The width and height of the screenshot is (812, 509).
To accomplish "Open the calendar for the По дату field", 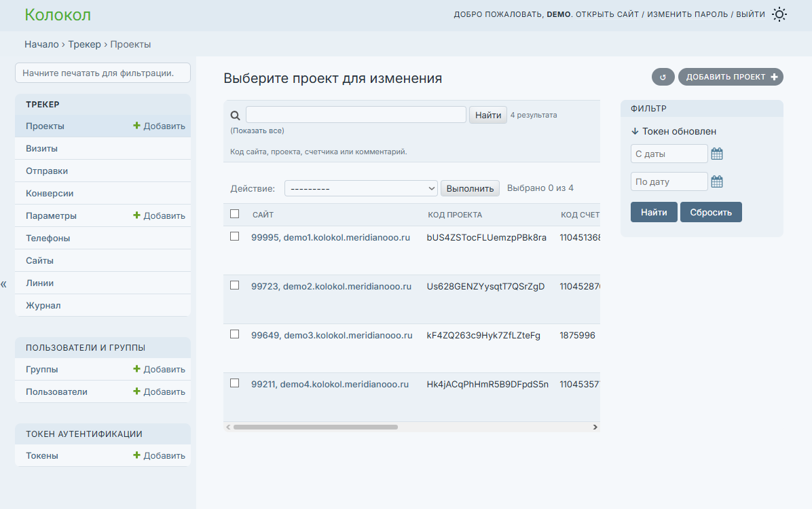I will coord(717,182).
